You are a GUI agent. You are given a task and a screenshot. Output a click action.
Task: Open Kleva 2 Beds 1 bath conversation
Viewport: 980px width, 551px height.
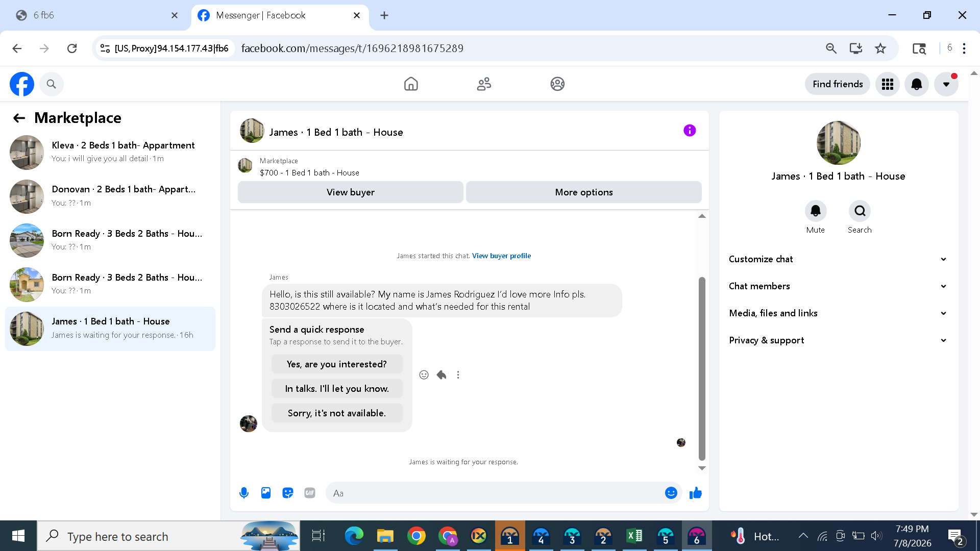coord(110,152)
